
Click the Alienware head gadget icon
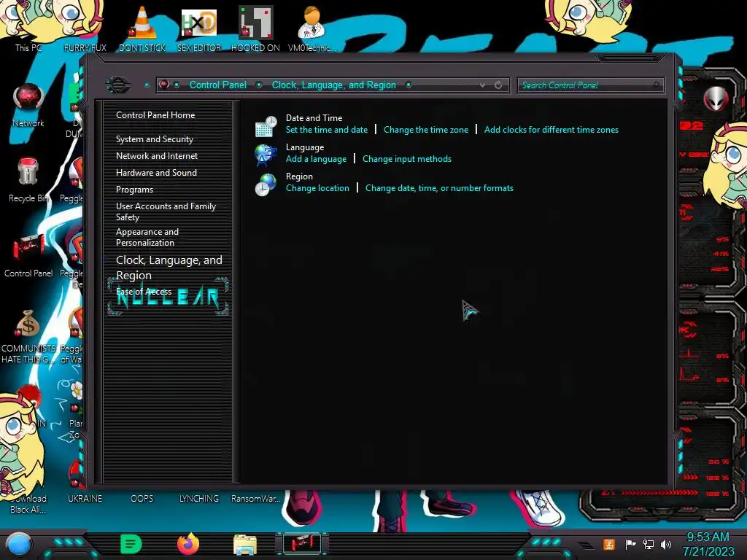point(716,98)
